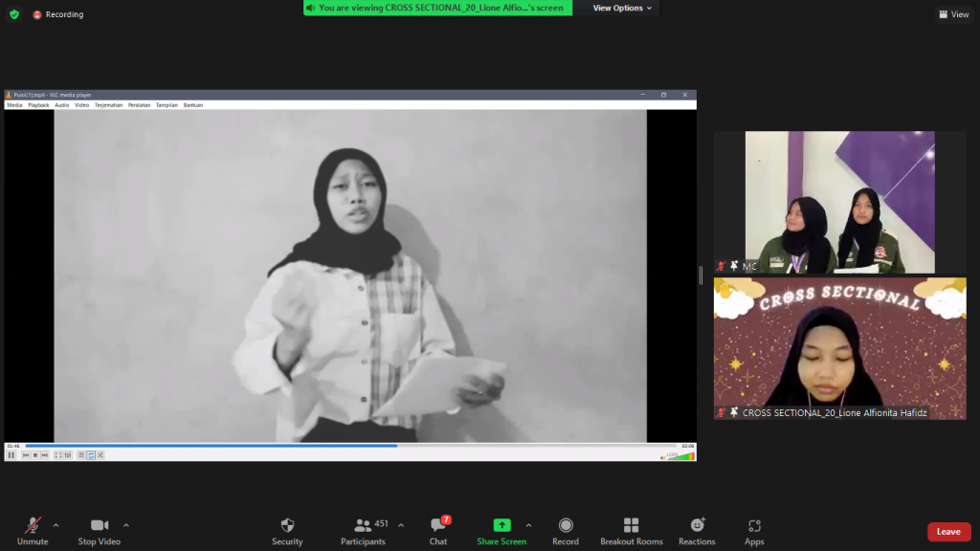Open Breakout Rooms

(631, 525)
